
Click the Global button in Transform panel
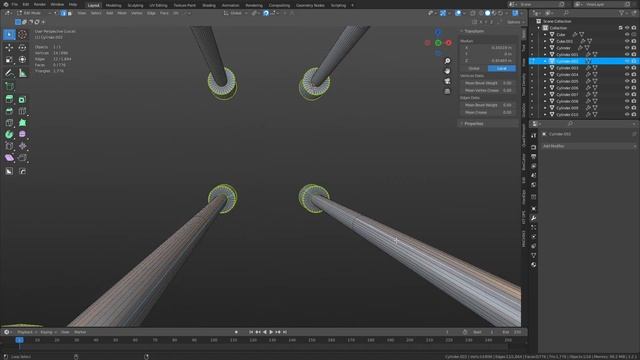[x=474, y=69]
